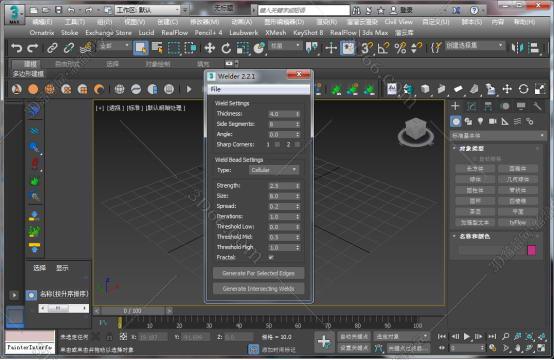This screenshot has height=360, width=554.
Task: Open the Utilities wrench panel tab
Action: point(537,106)
